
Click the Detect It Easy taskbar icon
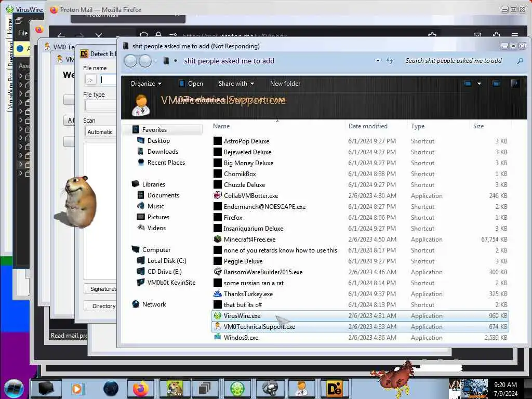click(334, 389)
